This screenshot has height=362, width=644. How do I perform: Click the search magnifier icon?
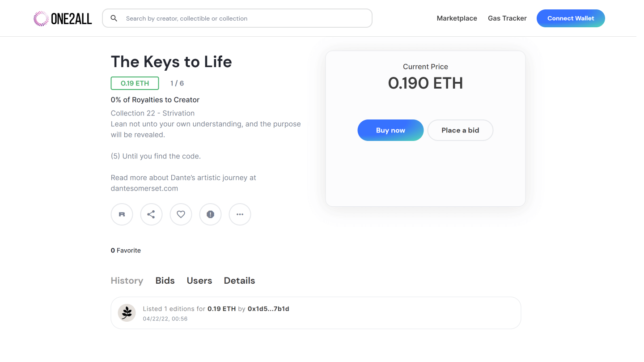point(114,18)
